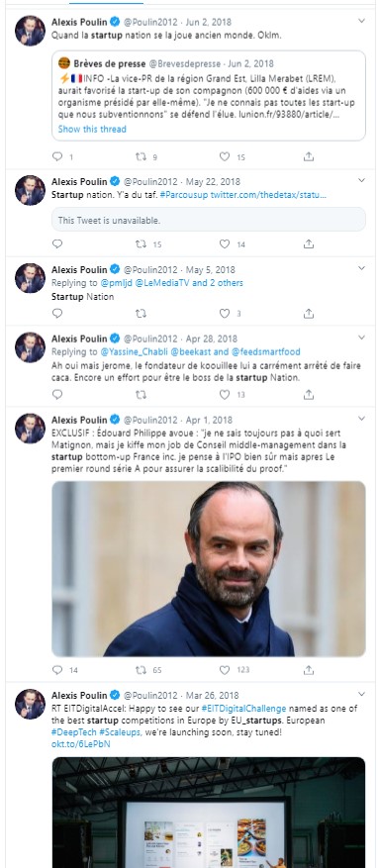378x868 pixels.
Task: Reply to the Apr 1 tweet with 14 replies
Action: pyautogui.click(x=57, y=670)
